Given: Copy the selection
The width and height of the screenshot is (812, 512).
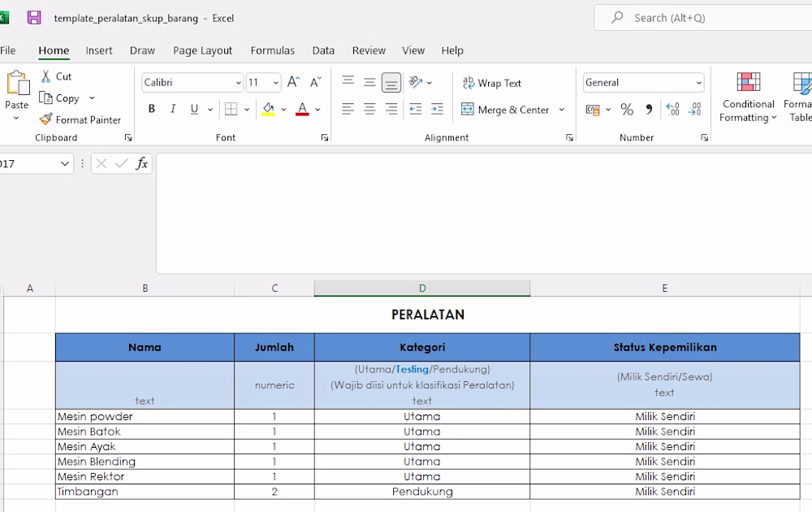Looking at the screenshot, I should click(60, 98).
